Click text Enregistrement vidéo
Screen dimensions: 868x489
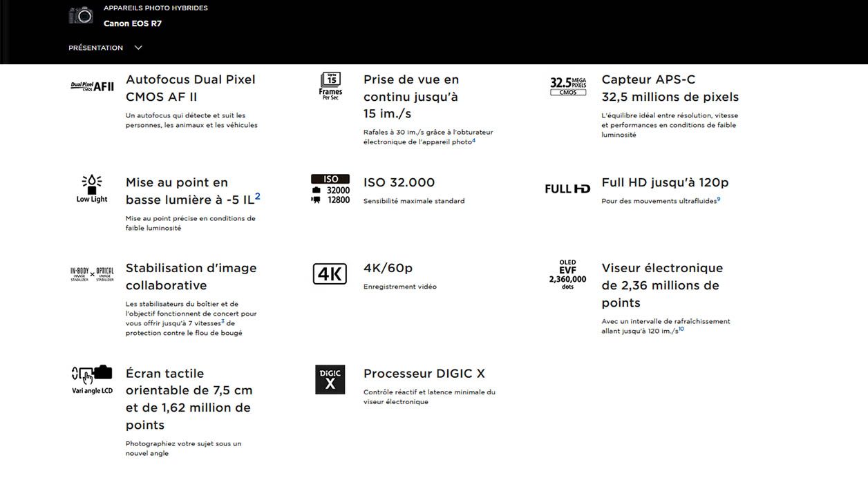click(400, 287)
